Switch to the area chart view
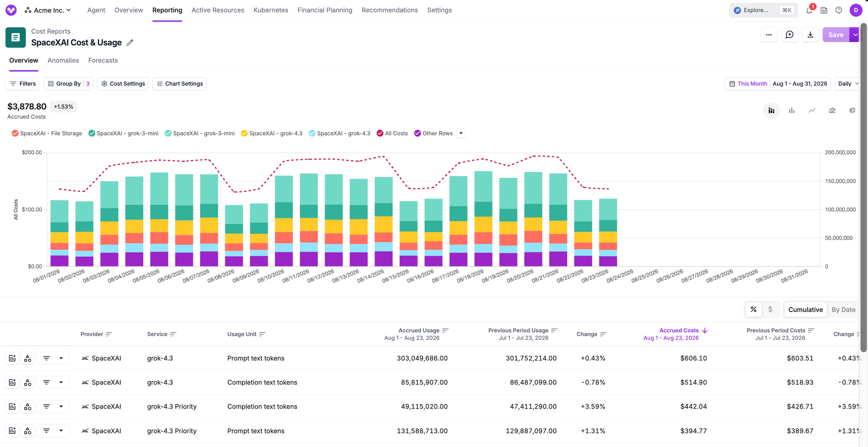868x447 pixels. (x=832, y=110)
